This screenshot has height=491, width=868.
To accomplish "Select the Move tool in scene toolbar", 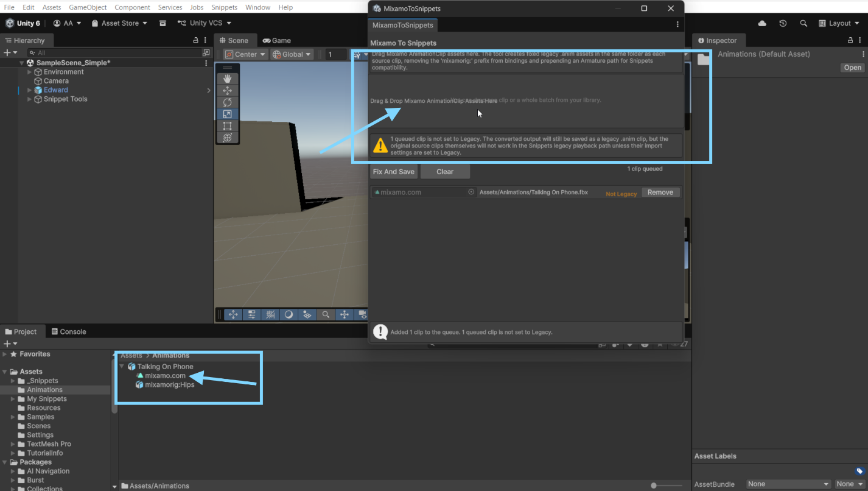I will tap(227, 90).
